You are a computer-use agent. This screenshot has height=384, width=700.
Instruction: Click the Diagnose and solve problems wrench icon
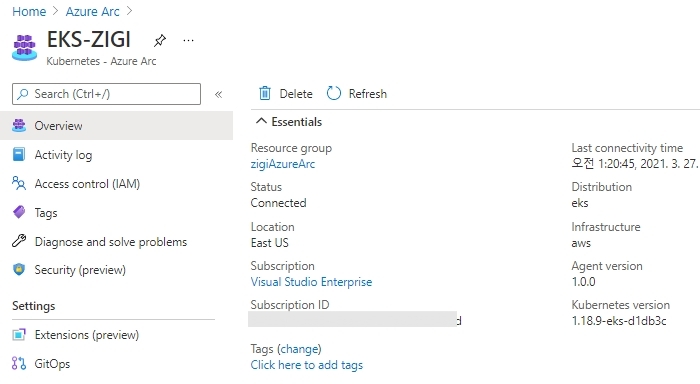(19, 241)
